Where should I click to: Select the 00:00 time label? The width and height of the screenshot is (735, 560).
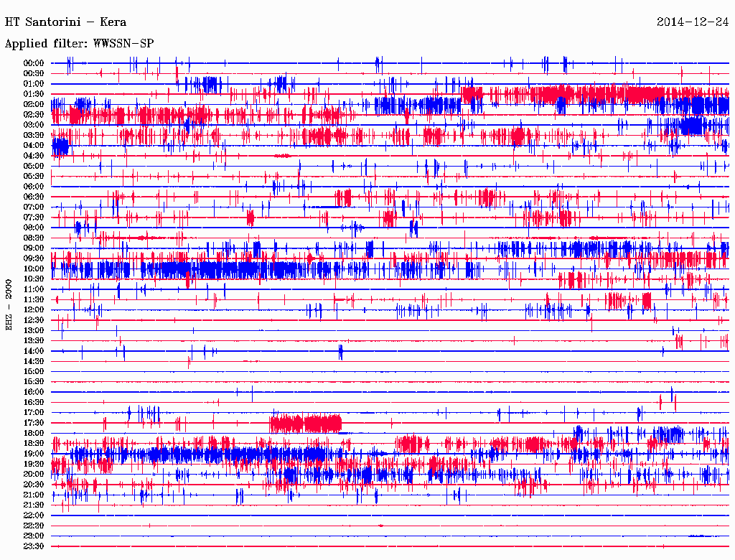click(x=34, y=63)
